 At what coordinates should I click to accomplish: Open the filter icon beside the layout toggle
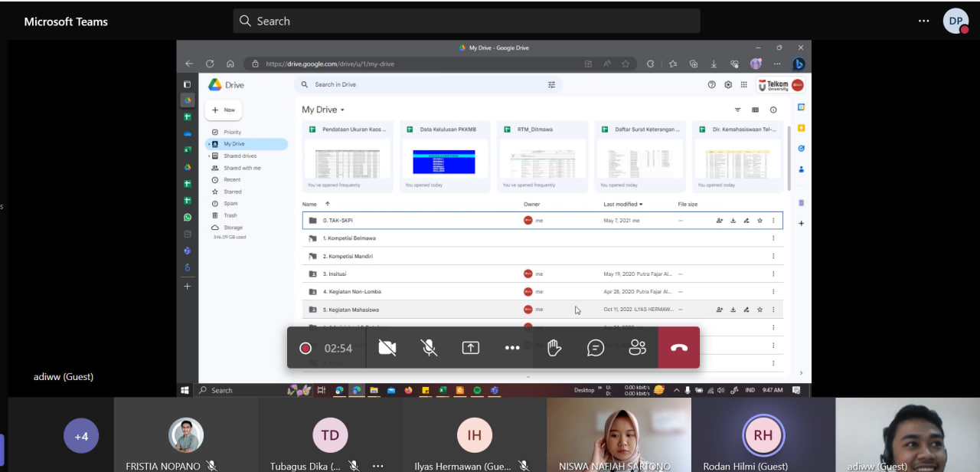tap(738, 110)
